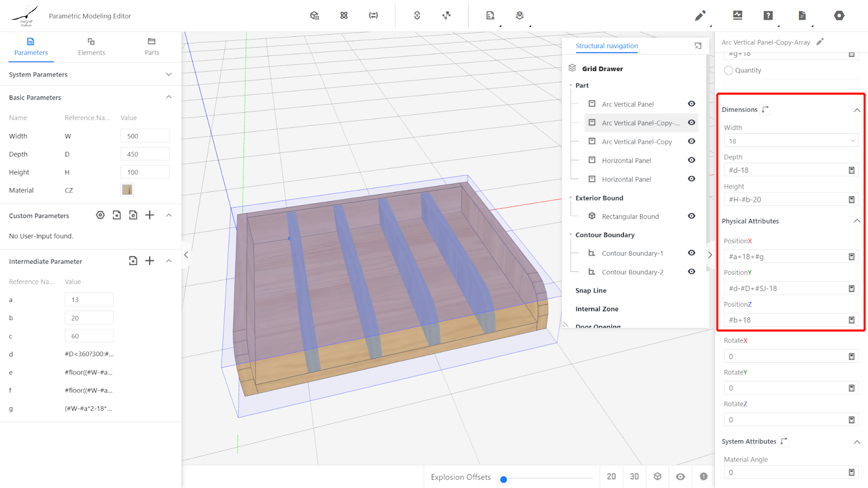Pop out the Structural navigation panel
This screenshot has height=488, width=868.
pyautogui.click(x=698, y=46)
